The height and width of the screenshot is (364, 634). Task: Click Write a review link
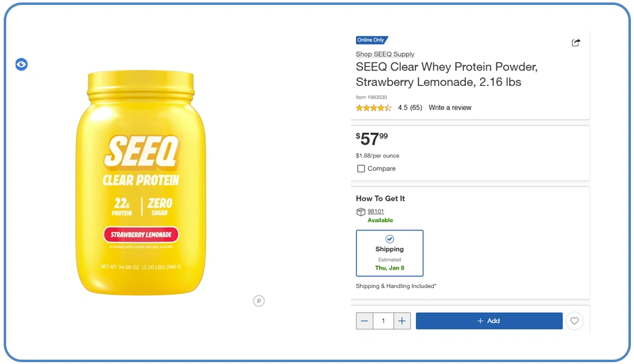(450, 108)
